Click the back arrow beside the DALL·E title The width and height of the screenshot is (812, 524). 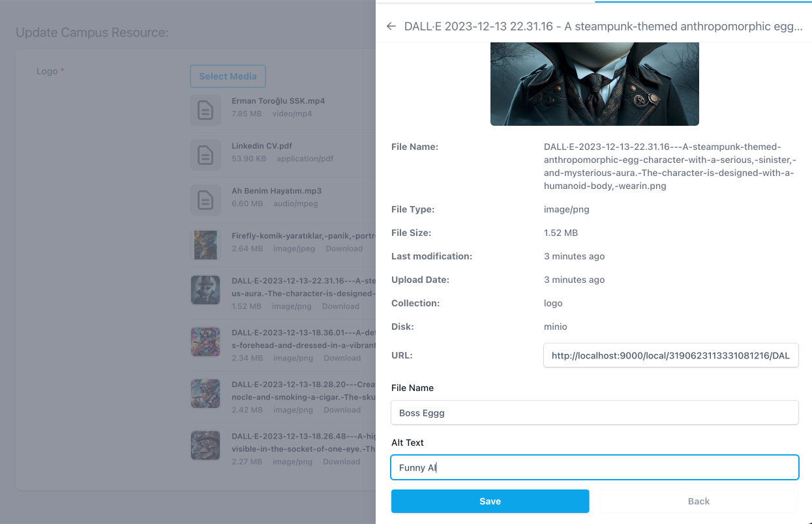click(x=391, y=26)
